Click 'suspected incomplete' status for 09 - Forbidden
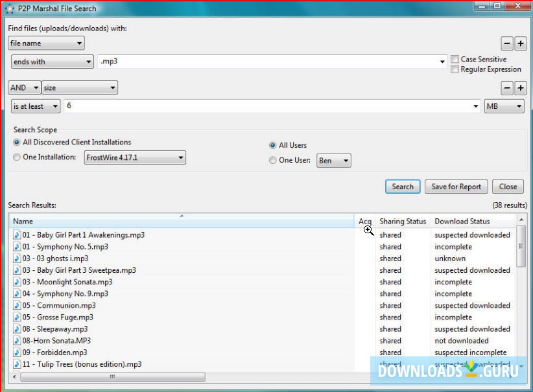533x392 pixels. 471,352
